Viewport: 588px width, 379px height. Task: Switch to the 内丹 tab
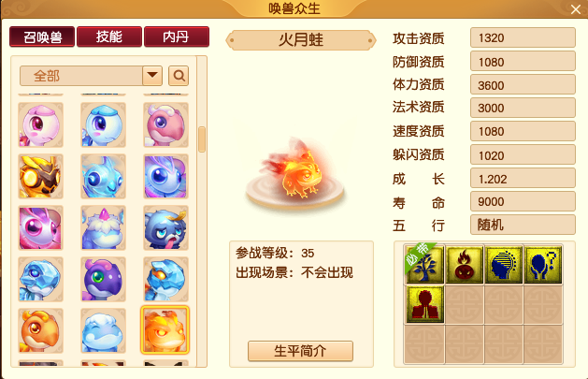(177, 36)
